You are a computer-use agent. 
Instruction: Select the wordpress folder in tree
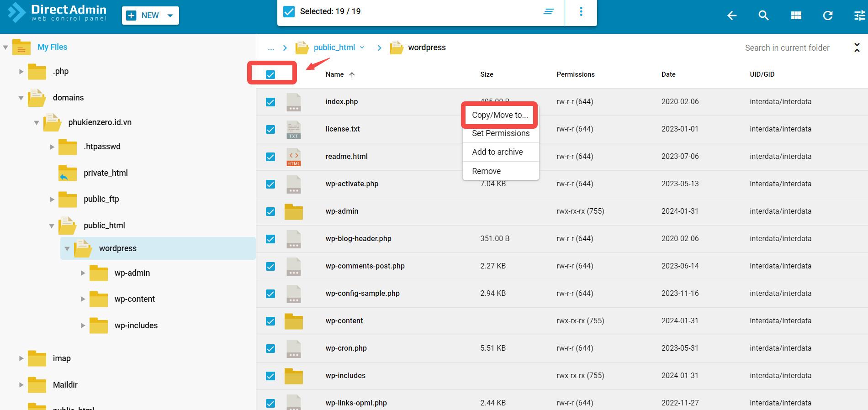158,248
